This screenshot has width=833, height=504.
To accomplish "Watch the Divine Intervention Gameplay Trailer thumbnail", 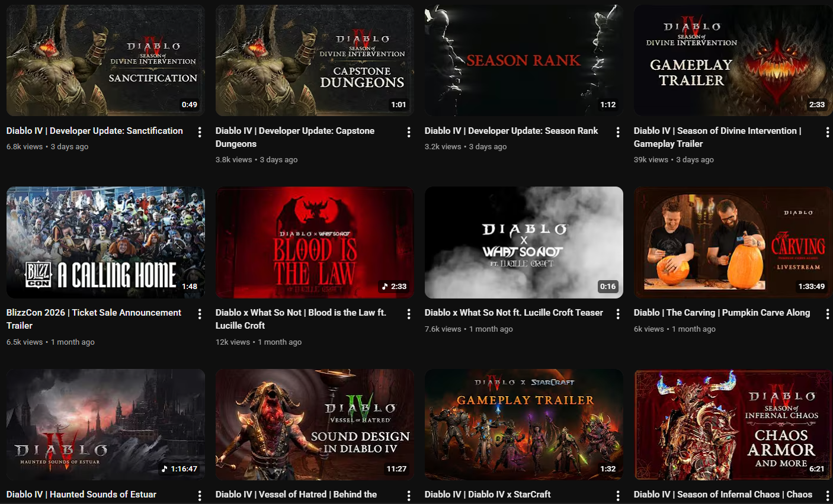I will point(733,60).
